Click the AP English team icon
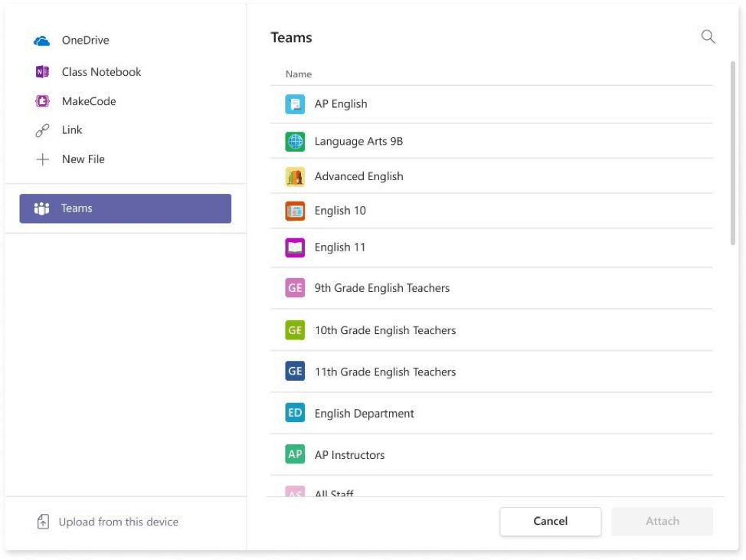Image resolution: width=746 pixels, height=560 pixels. point(295,104)
